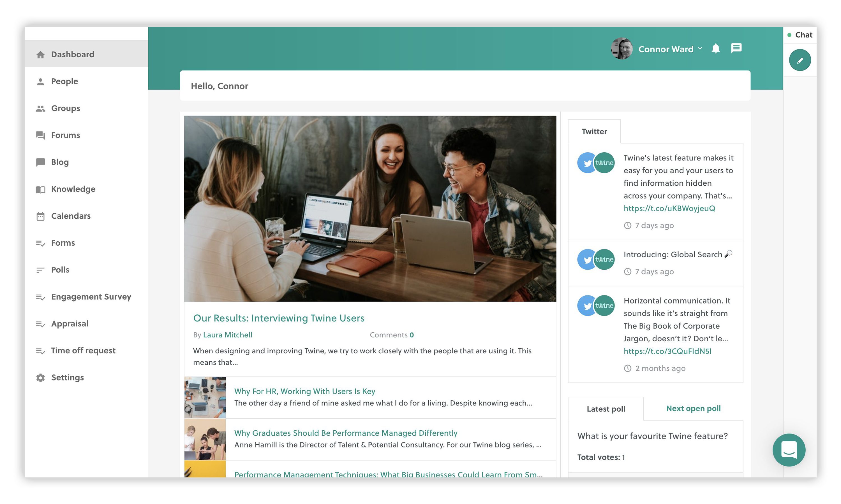Open the Chat panel header

coord(803,35)
